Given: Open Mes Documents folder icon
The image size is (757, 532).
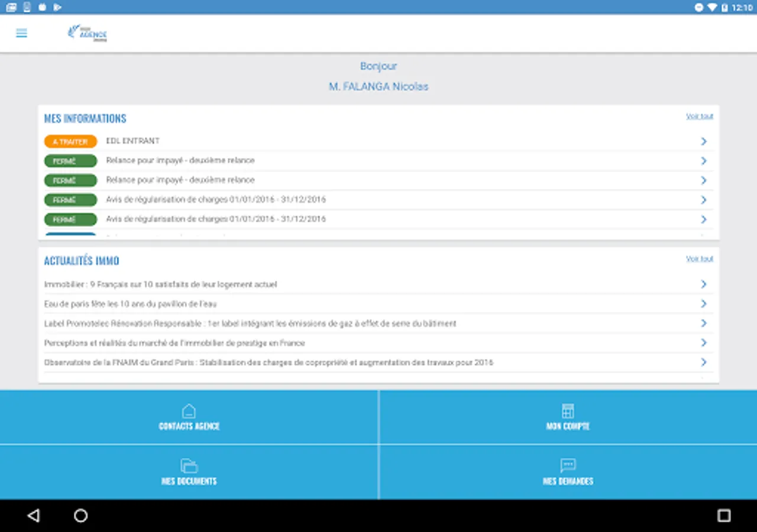Looking at the screenshot, I should [x=189, y=465].
